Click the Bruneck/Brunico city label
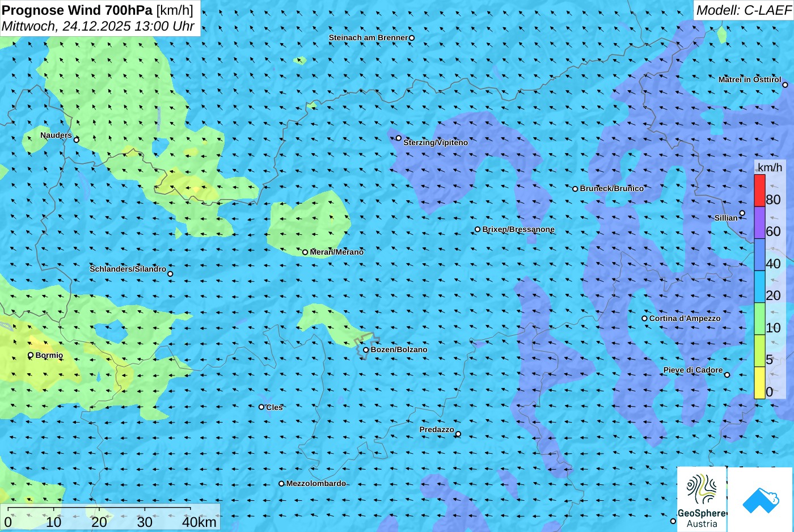The image size is (794, 532). (612, 188)
